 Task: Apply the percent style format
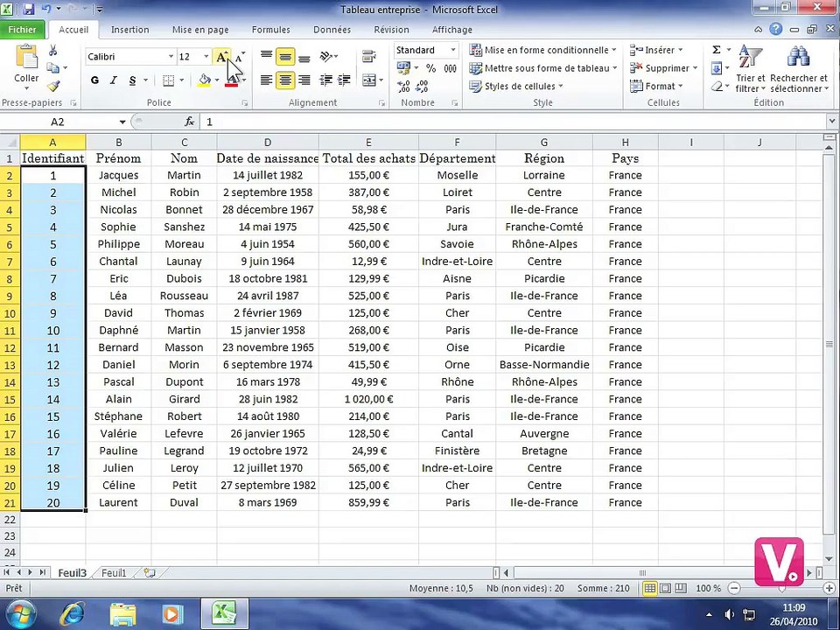tap(430, 68)
